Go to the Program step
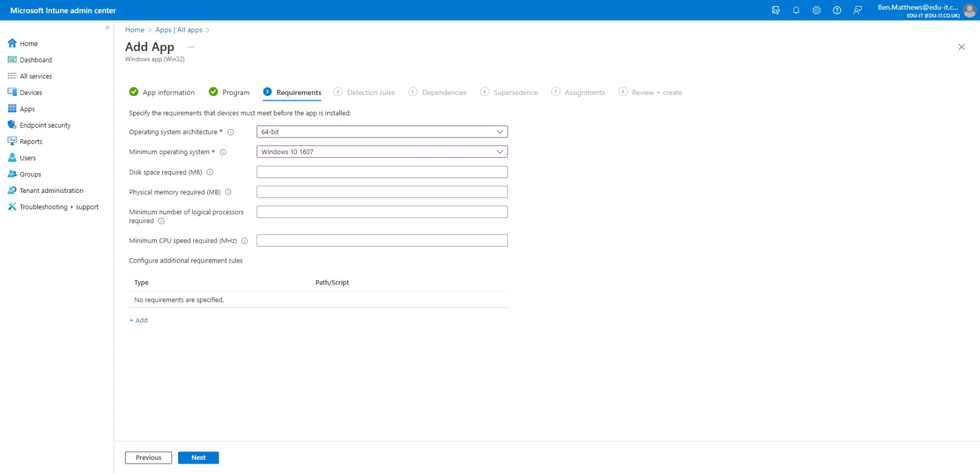Viewport: 980px width, 474px height. pyautogui.click(x=229, y=92)
